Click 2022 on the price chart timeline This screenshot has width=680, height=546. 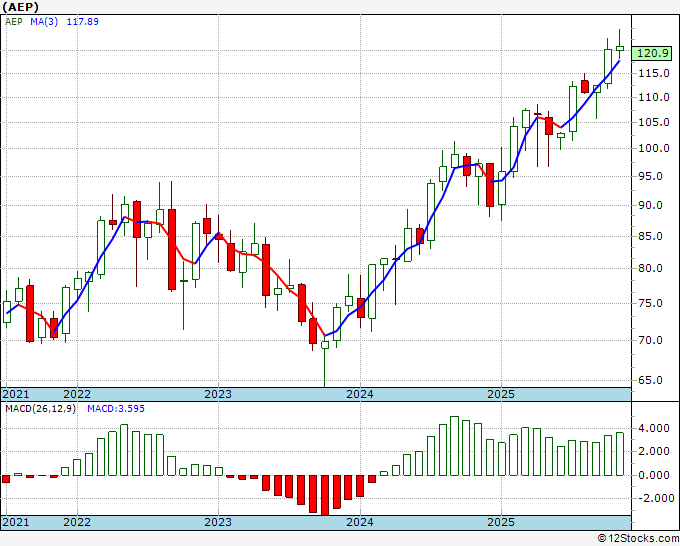coord(77,394)
